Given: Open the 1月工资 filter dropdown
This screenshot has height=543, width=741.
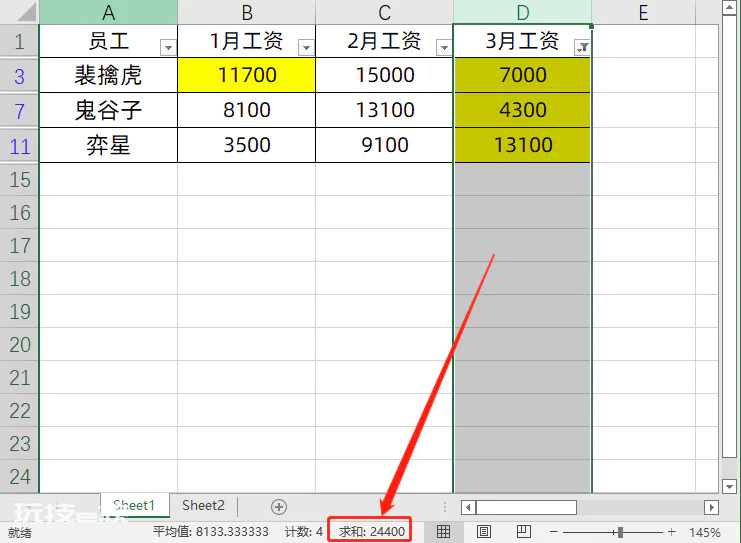Looking at the screenshot, I should (x=306, y=47).
